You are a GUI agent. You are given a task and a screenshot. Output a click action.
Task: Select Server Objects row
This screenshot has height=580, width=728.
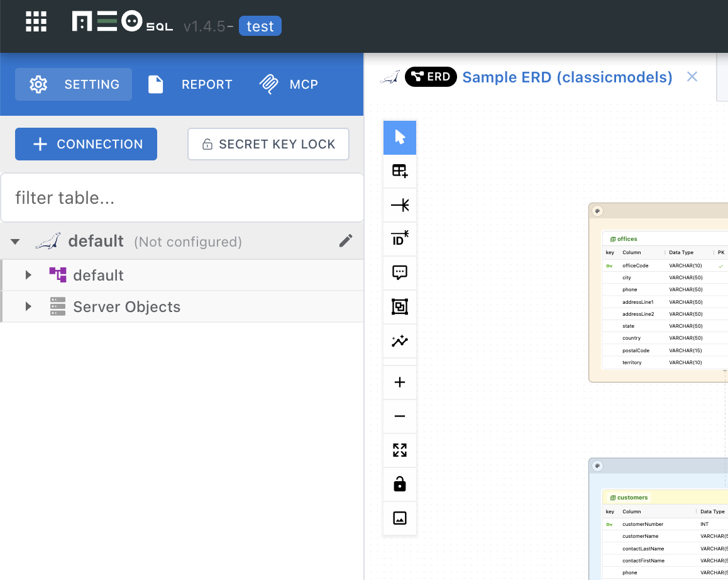click(x=183, y=307)
